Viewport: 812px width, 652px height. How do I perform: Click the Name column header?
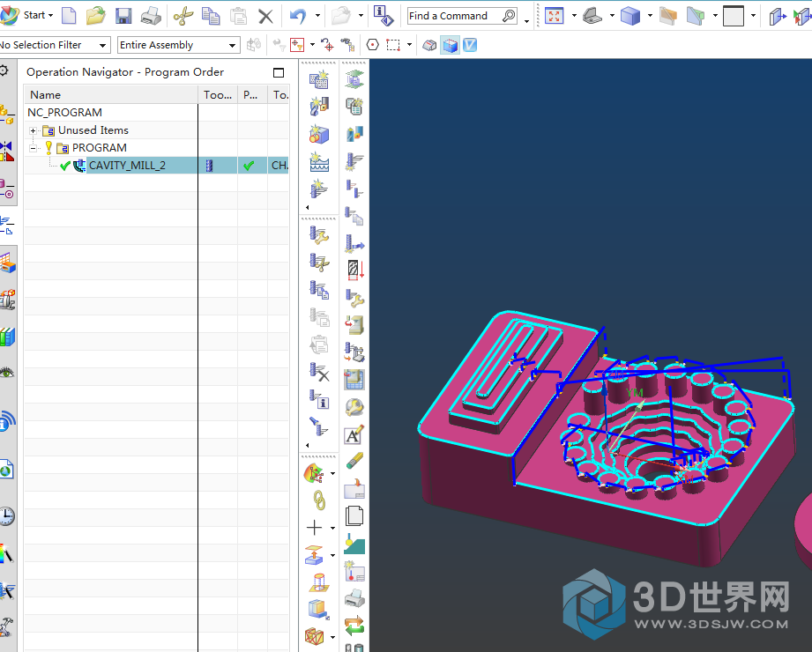coord(46,94)
